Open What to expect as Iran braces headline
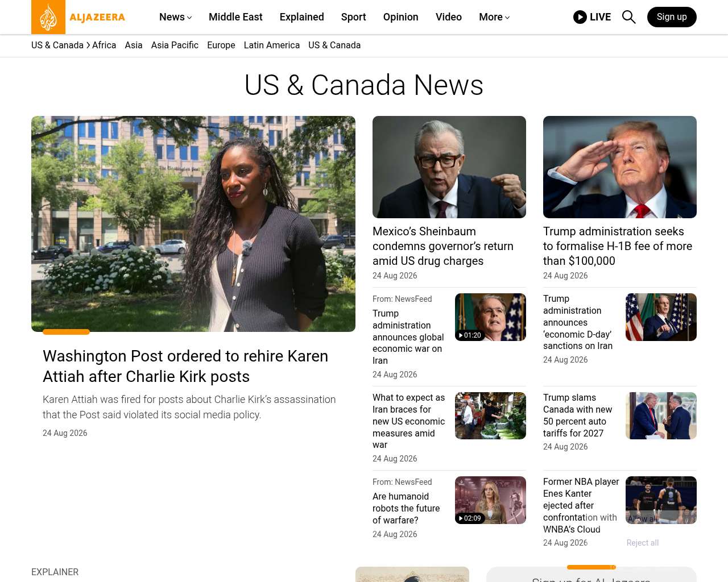 click(409, 421)
